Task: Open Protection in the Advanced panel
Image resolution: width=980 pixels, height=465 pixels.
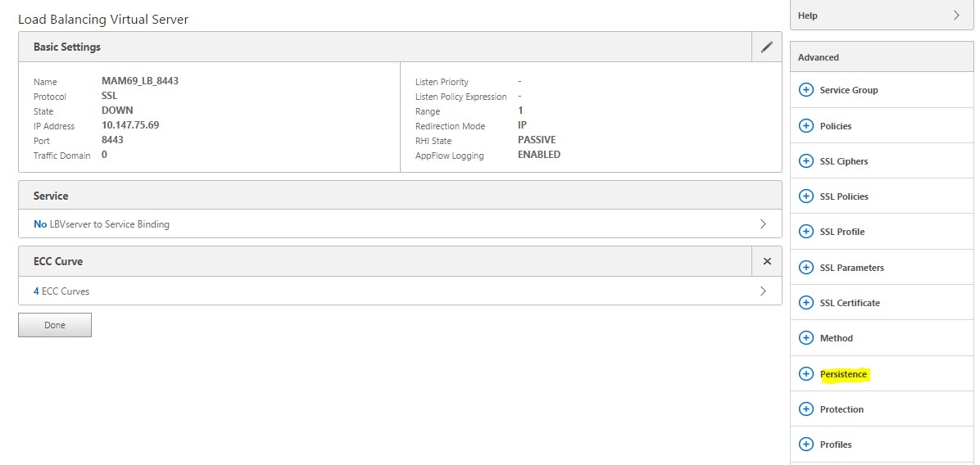Action: coord(842,409)
